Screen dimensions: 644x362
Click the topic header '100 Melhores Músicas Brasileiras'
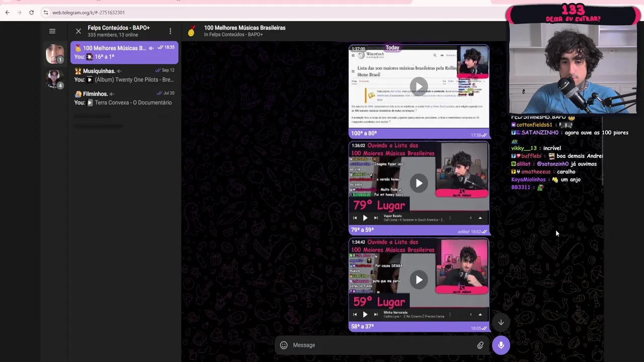click(x=245, y=28)
